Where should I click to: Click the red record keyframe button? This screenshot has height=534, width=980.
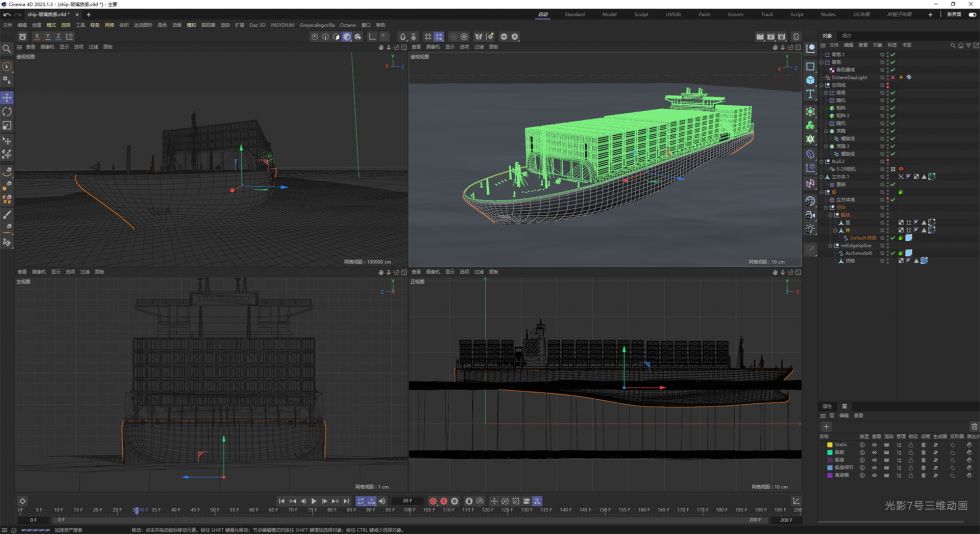pos(434,500)
